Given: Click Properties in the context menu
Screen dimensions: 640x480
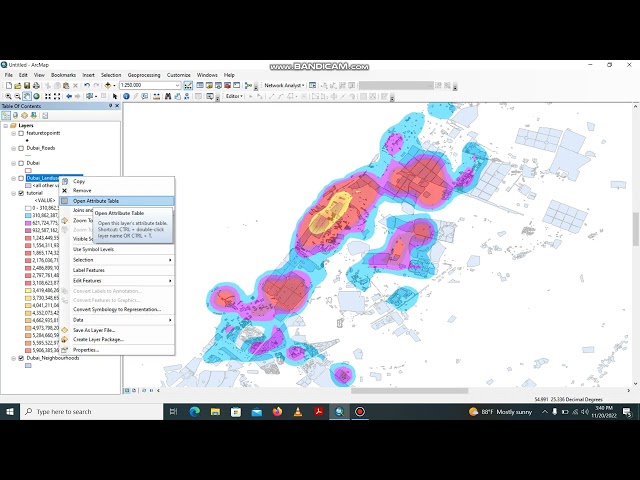Looking at the screenshot, I should click(x=117, y=350).
